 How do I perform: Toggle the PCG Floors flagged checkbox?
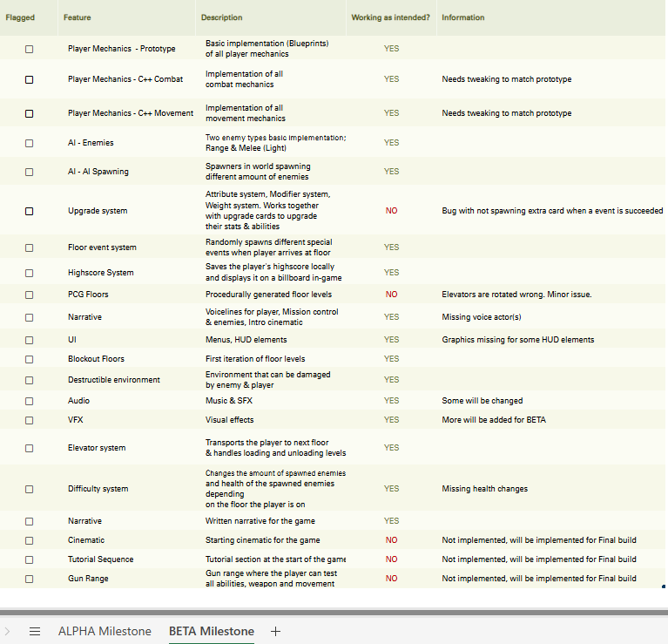[29, 295]
